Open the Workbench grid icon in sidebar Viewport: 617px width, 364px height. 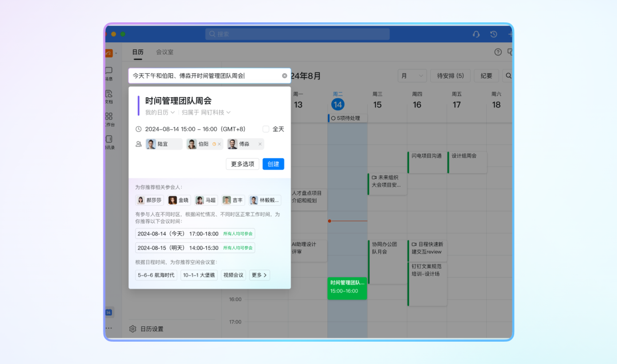[x=109, y=116]
